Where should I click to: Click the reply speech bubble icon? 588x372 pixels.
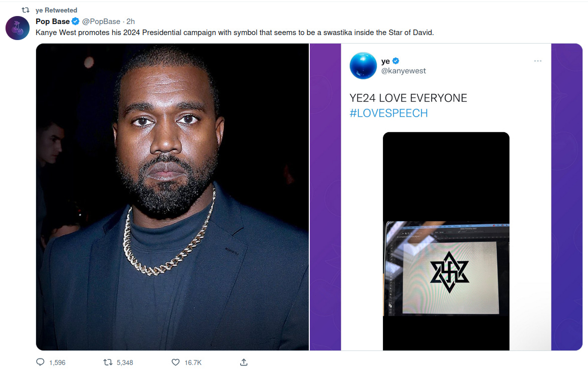[40, 362]
